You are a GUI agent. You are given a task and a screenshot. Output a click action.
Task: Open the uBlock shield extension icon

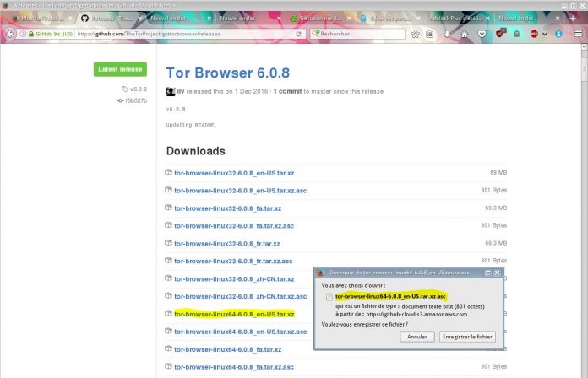(x=500, y=34)
